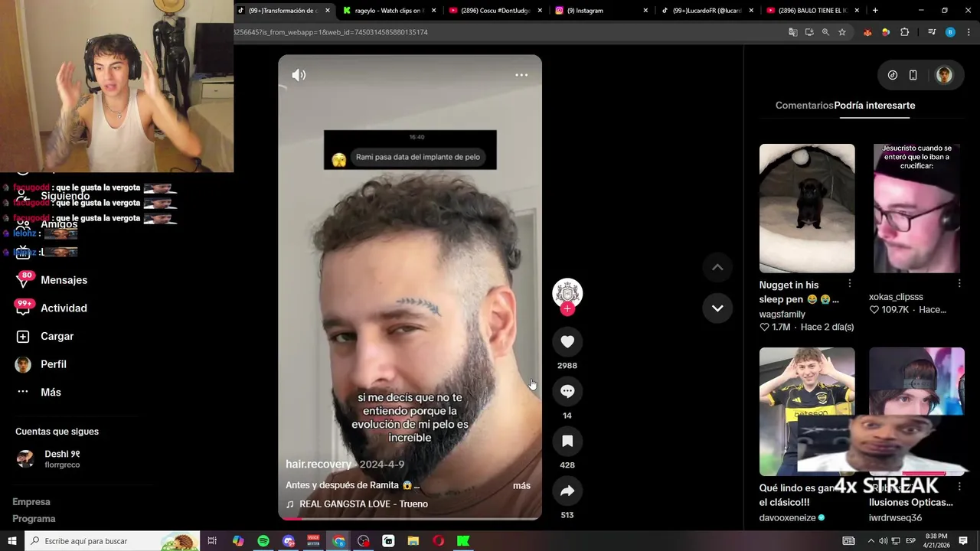980x551 pixels.
Task: Expand the caption with "más"
Action: 521,486
